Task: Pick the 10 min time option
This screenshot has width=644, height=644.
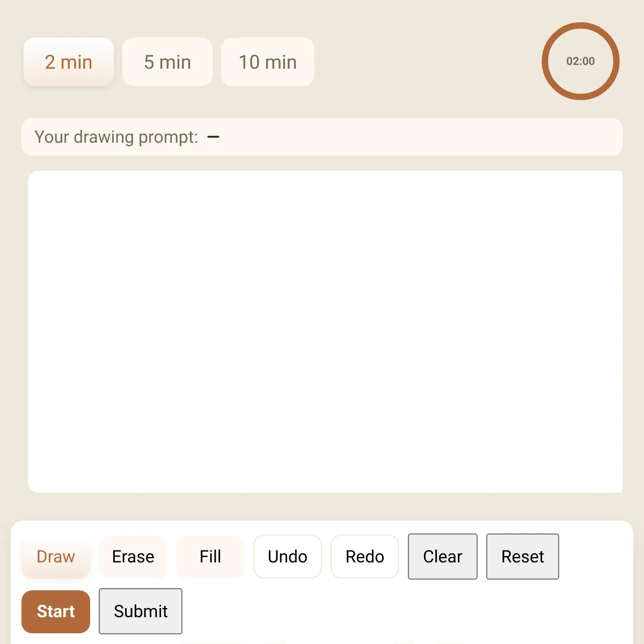Action: tap(268, 62)
